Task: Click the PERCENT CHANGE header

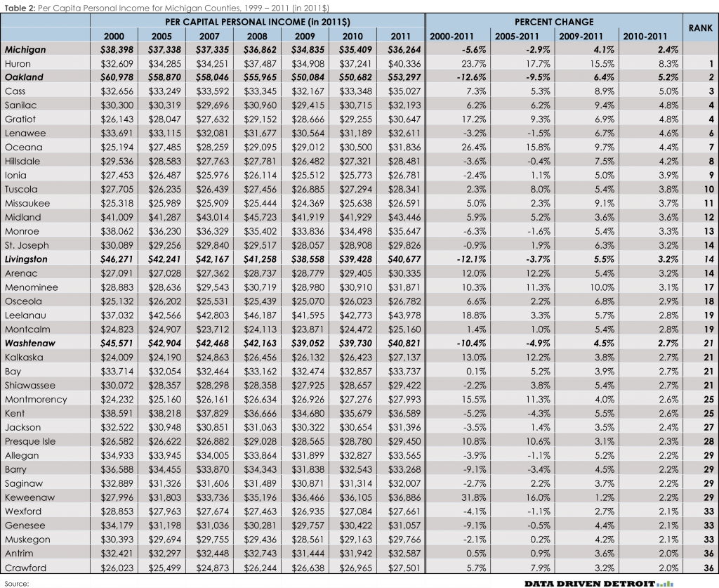Action: [x=553, y=22]
